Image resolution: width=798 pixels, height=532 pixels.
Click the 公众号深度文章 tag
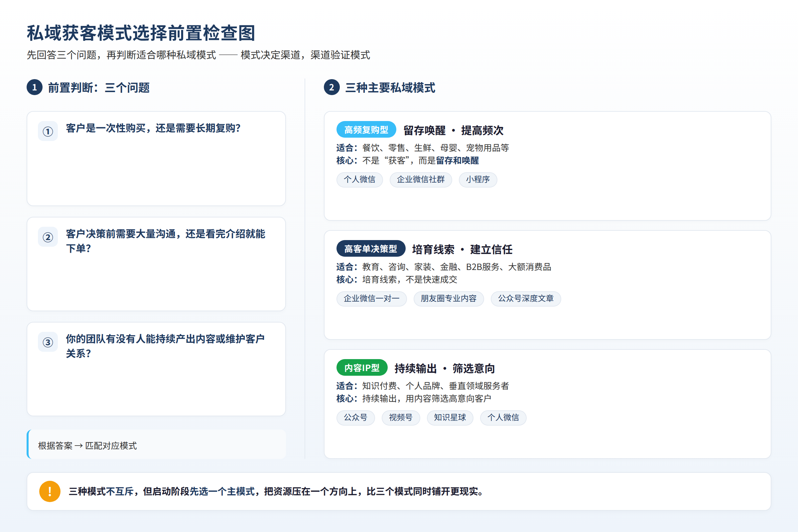coord(526,299)
